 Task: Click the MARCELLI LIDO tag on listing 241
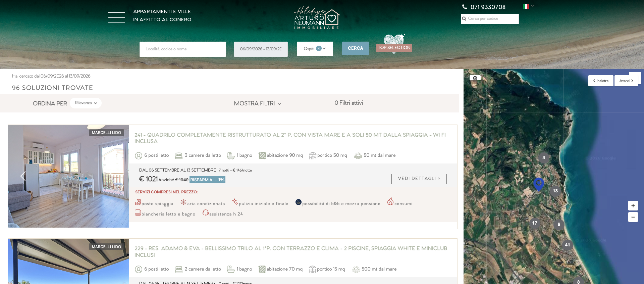106,133
